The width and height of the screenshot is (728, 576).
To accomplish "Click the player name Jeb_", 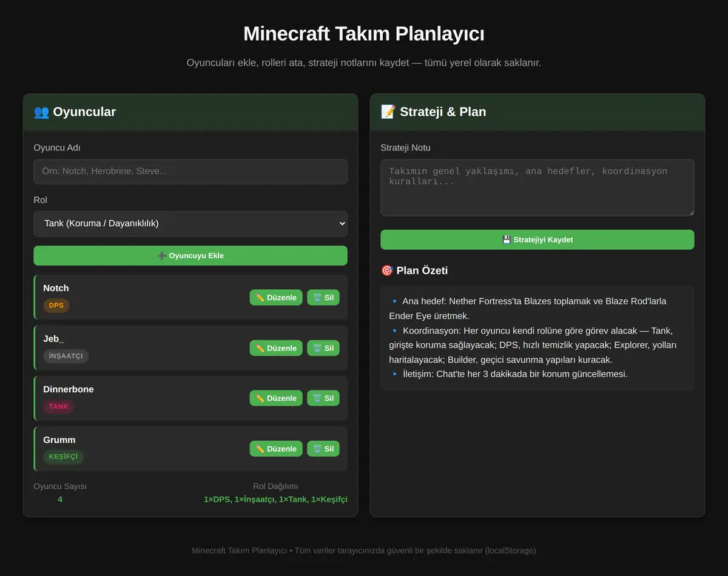I will click(x=53, y=338).
